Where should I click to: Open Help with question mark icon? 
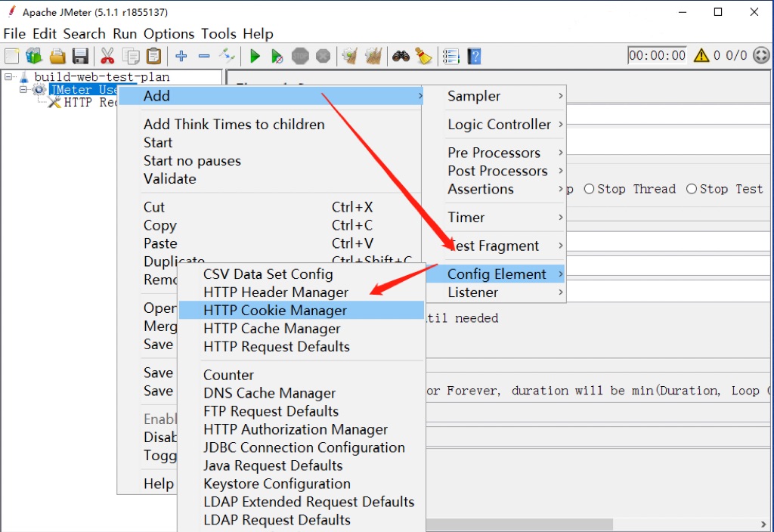pos(474,56)
